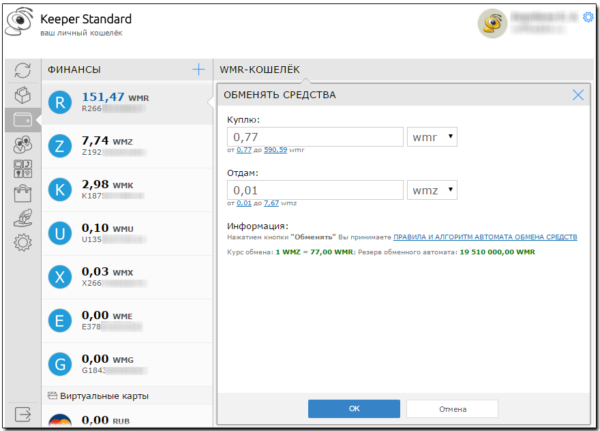
Task: Click the minimum 0,77 wmr link
Action: [x=244, y=150]
